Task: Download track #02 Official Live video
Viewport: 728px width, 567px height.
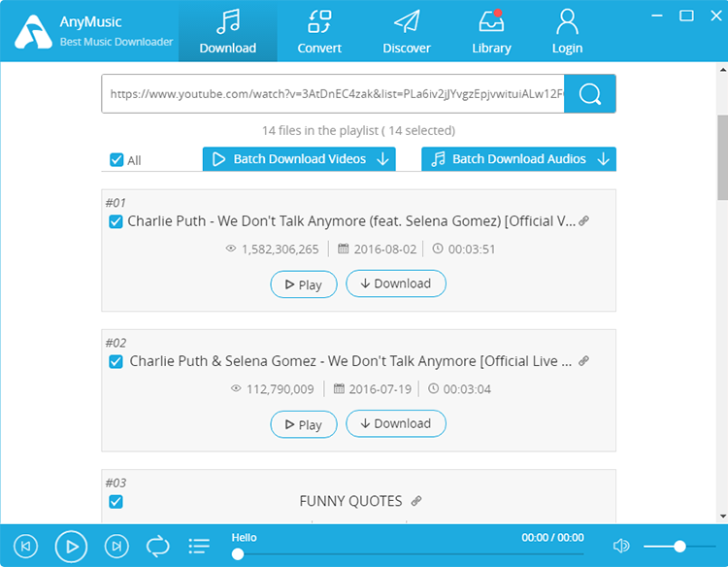Action: pyautogui.click(x=396, y=423)
